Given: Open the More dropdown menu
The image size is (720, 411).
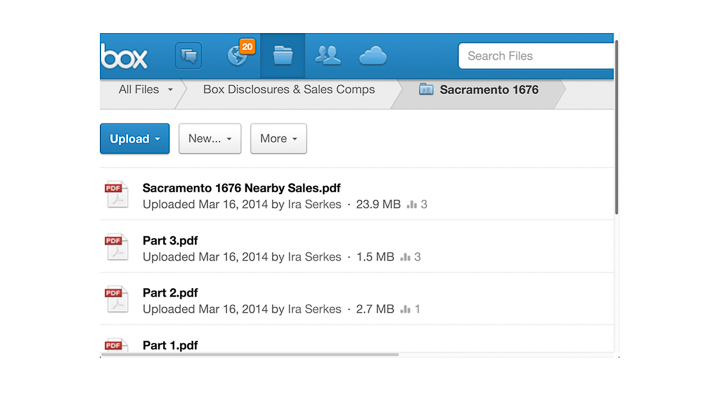Looking at the screenshot, I should pyautogui.click(x=278, y=139).
